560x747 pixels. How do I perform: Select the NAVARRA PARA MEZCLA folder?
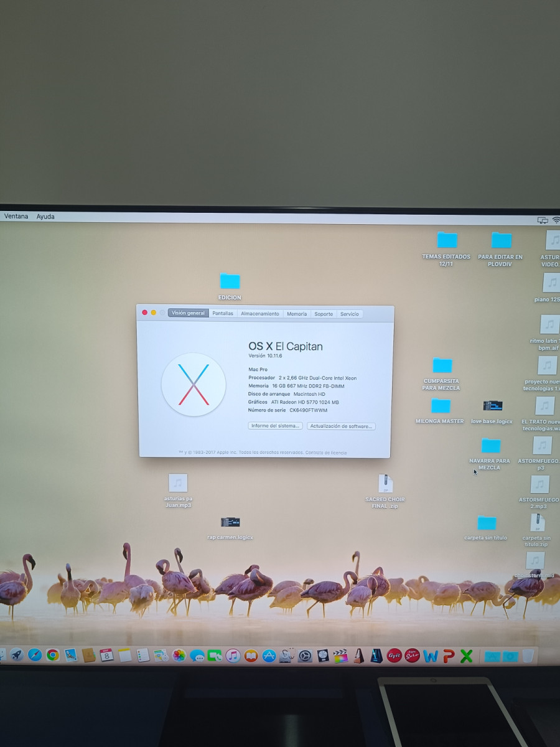(x=490, y=454)
